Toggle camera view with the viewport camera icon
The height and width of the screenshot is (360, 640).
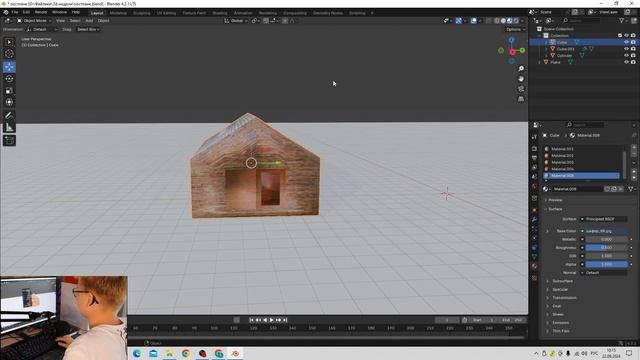coord(521,89)
